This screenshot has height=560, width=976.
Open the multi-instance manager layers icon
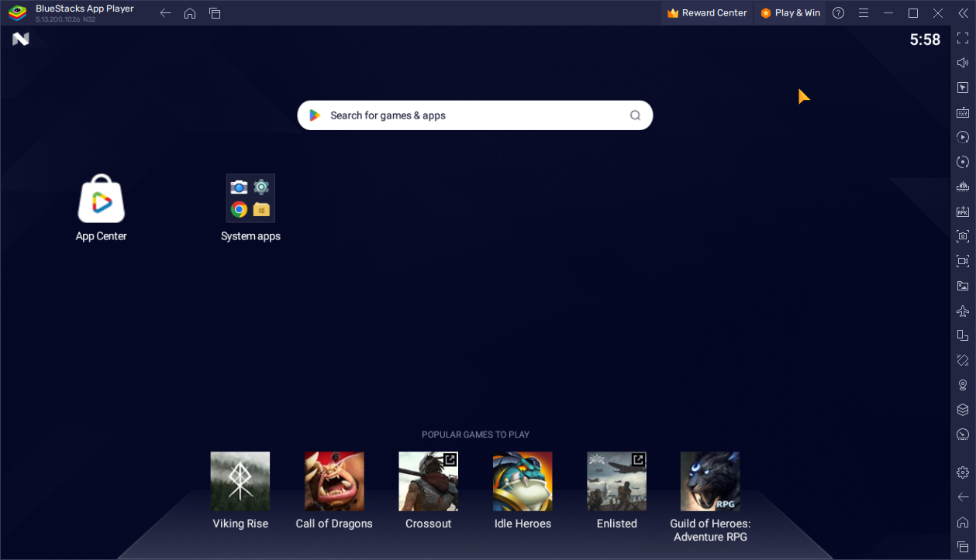click(x=963, y=410)
